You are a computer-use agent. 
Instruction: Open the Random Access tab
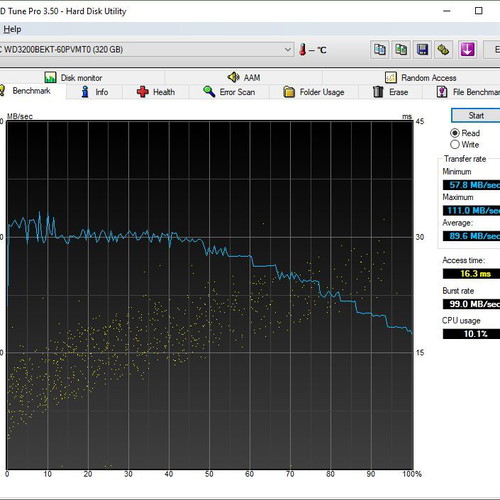pyautogui.click(x=421, y=78)
